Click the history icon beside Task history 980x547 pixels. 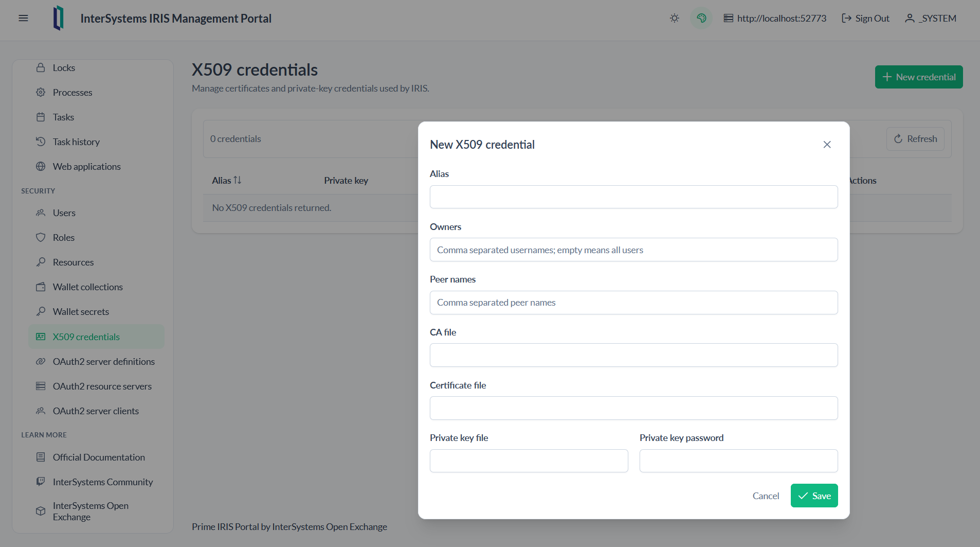(41, 142)
